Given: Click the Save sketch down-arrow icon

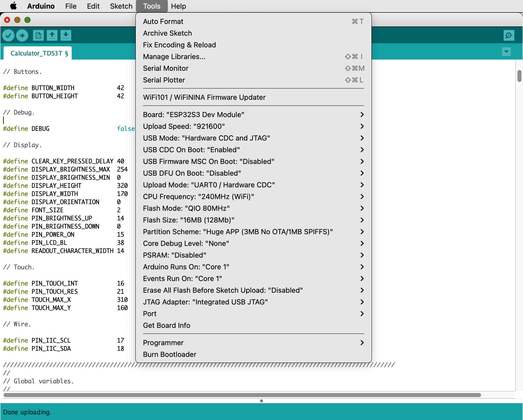Looking at the screenshot, I should [x=66, y=35].
